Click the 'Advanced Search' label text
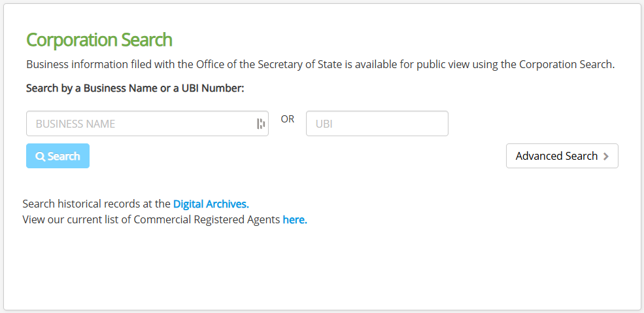This screenshot has width=644, height=313. [x=556, y=156]
